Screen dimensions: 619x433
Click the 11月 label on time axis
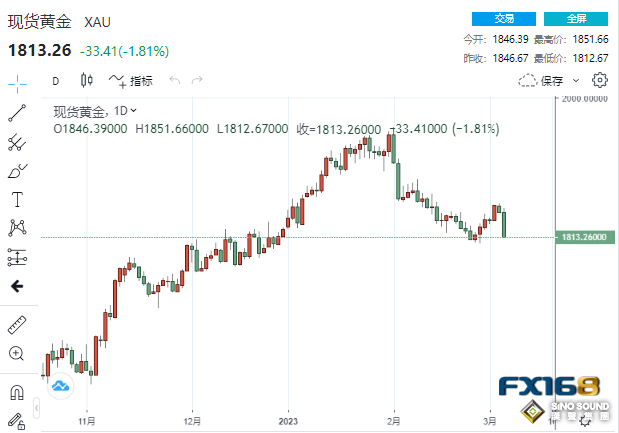[x=86, y=422]
